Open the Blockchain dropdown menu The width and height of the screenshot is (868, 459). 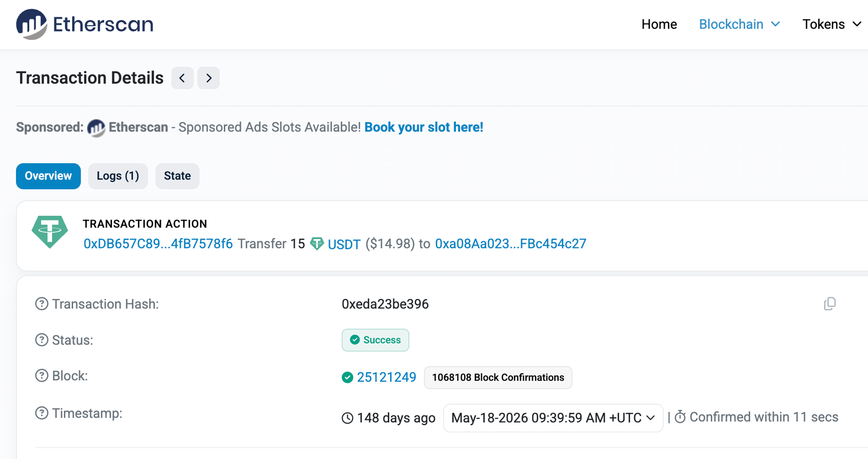coord(740,24)
